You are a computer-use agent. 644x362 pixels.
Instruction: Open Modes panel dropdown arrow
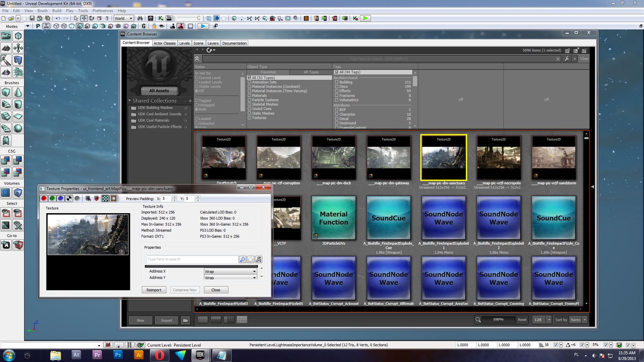click(27, 26)
